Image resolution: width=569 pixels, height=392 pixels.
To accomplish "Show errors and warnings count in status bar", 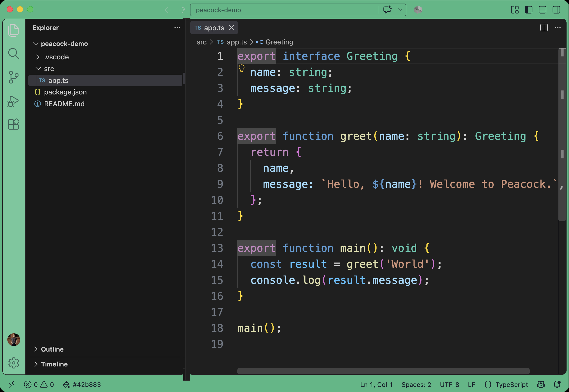I will pyautogui.click(x=39, y=384).
